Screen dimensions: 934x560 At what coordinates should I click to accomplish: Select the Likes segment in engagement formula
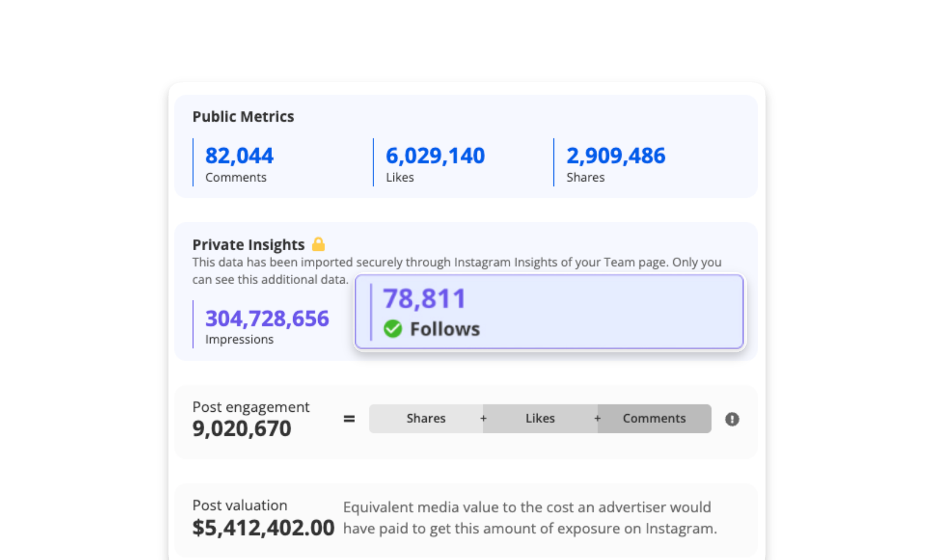[540, 418]
